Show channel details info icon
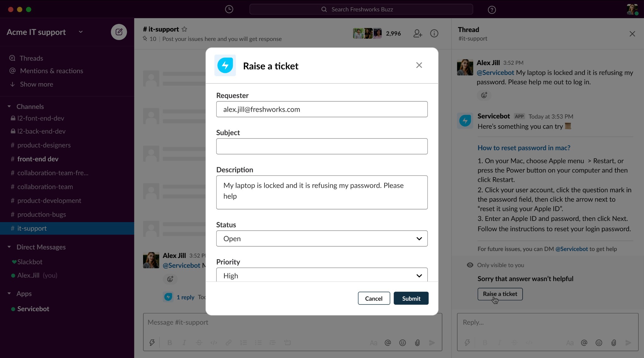 point(434,33)
